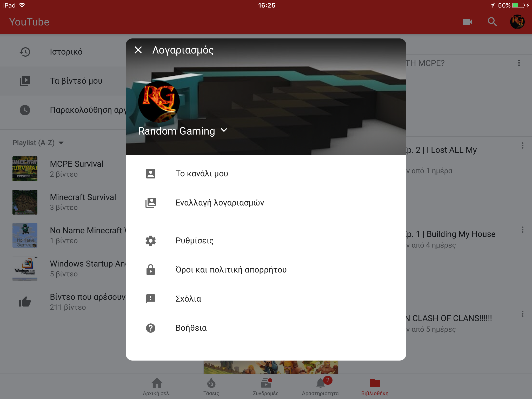The image size is (532, 399).
Task: Open Όροι και πολιτική απορρήτου
Action: tap(266, 270)
